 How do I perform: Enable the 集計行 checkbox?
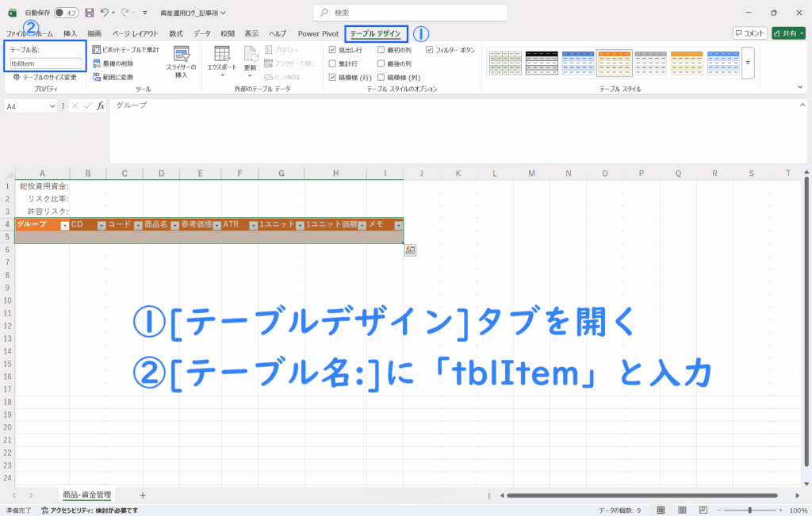333,63
